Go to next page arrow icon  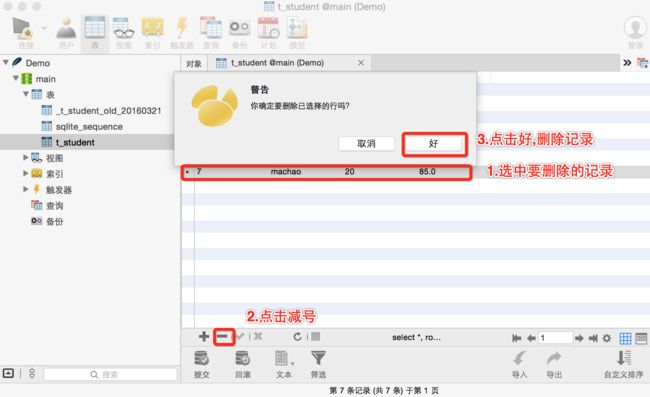(x=579, y=339)
